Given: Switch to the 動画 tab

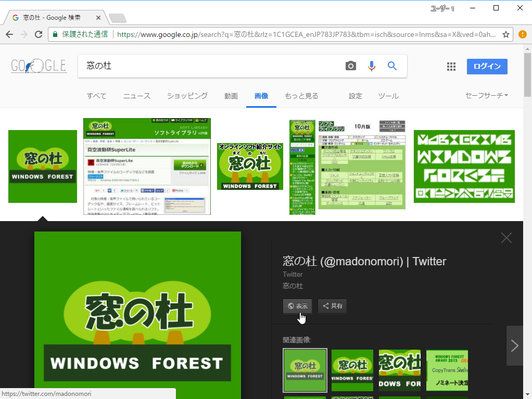Looking at the screenshot, I should (x=231, y=96).
